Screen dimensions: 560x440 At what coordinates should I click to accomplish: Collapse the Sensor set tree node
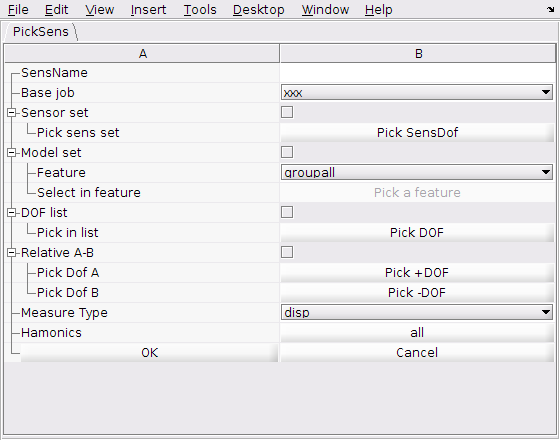click(11, 113)
